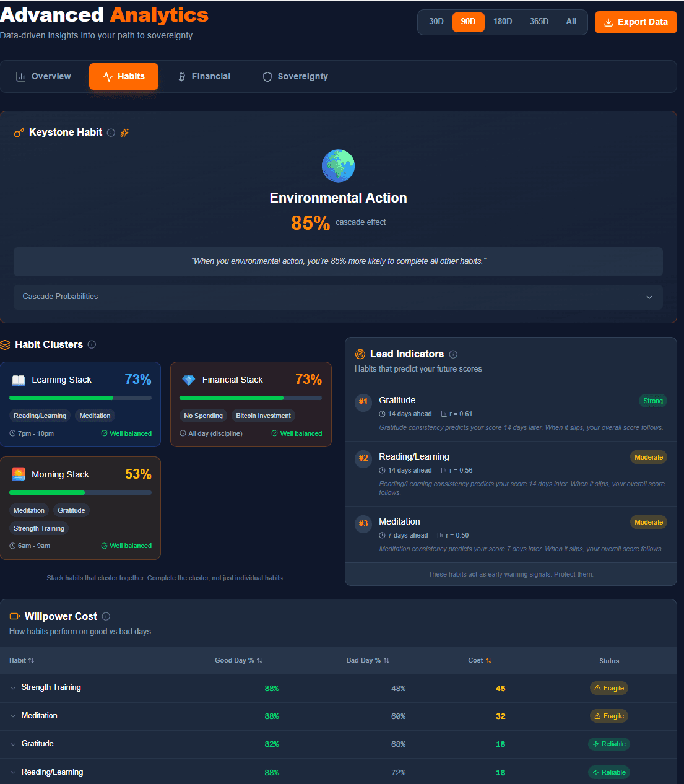The height and width of the screenshot is (784, 684).
Task: Click the Strong badge next to Gratitude
Action: coord(653,401)
